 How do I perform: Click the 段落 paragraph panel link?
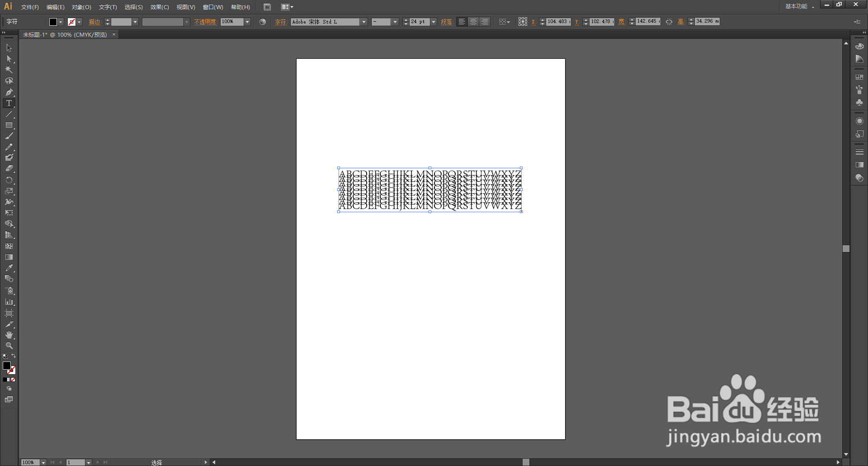(447, 22)
